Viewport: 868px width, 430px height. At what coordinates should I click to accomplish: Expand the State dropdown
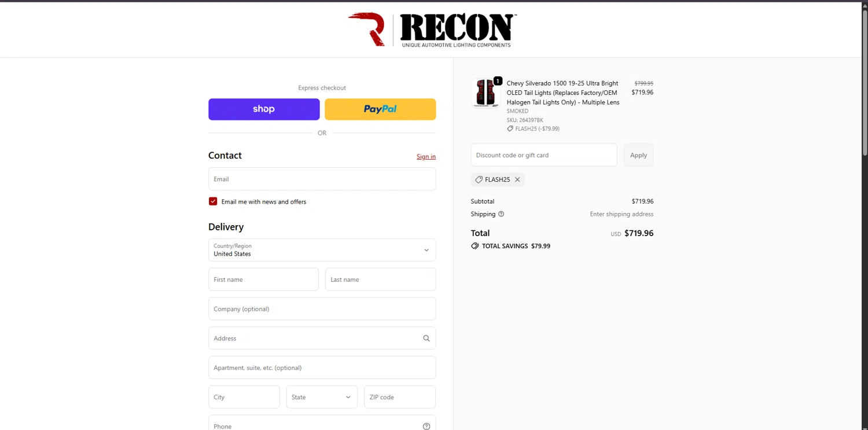click(322, 397)
